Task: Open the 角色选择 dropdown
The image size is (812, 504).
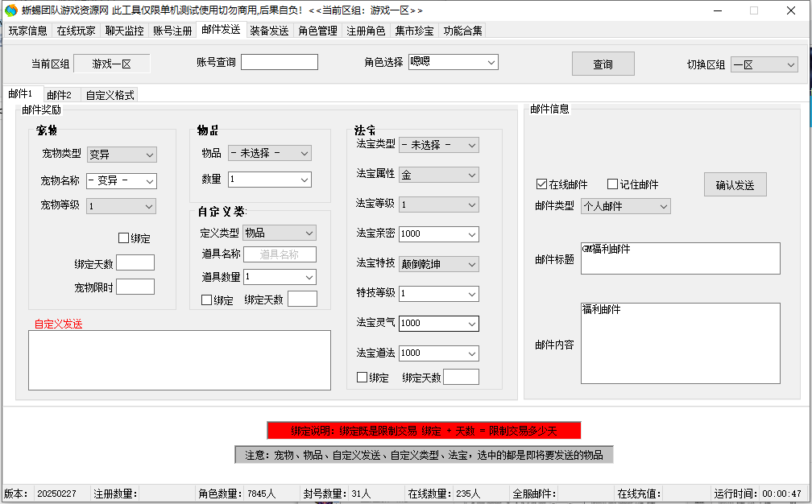Action: 453,62
